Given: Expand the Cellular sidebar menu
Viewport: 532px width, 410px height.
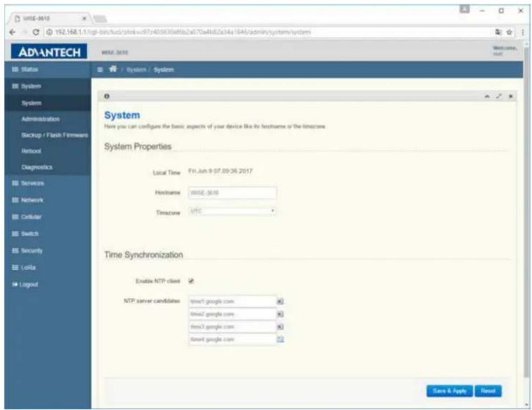Looking at the screenshot, I should pos(48,217).
